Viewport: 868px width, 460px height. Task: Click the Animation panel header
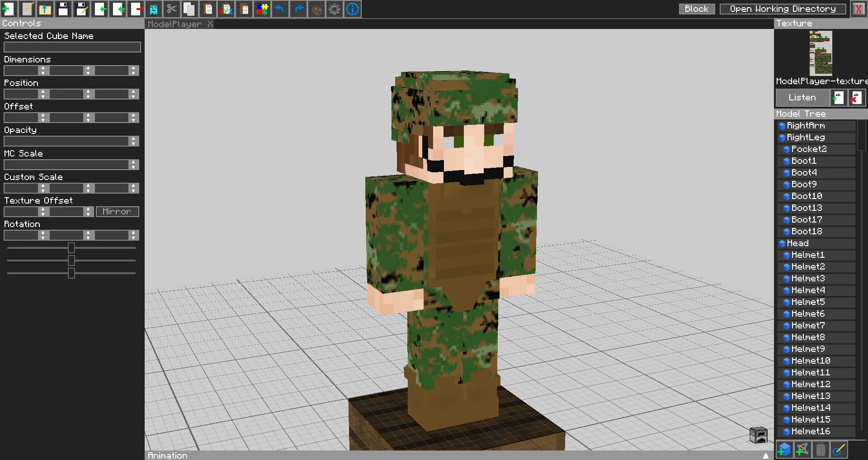click(x=459, y=455)
